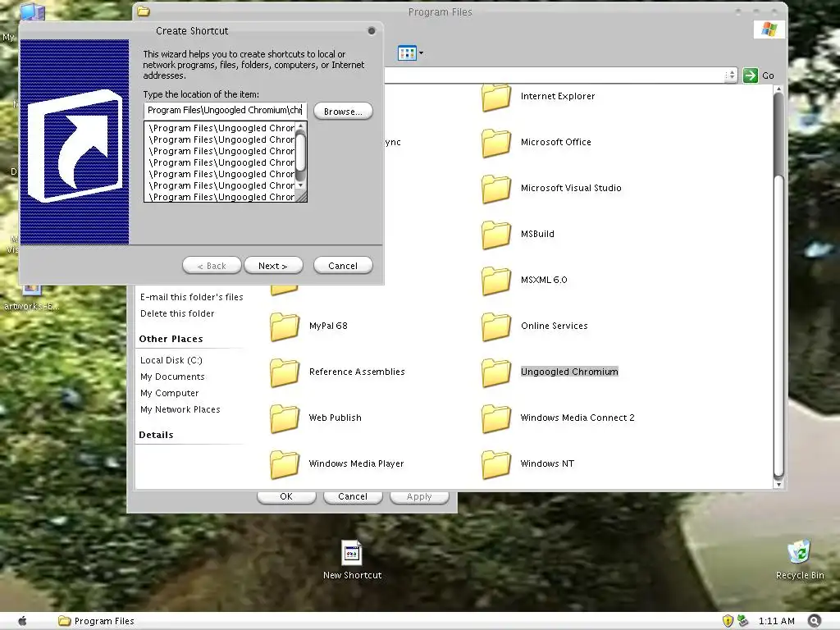The height and width of the screenshot is (630, 840).
Task: Click the Apply button in background dialog
Action: pos(419,496)
